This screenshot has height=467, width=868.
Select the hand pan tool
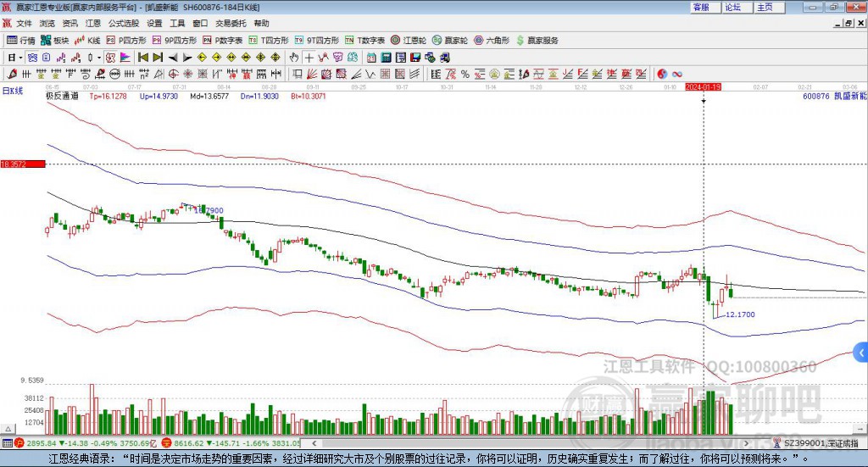[294, 58]
